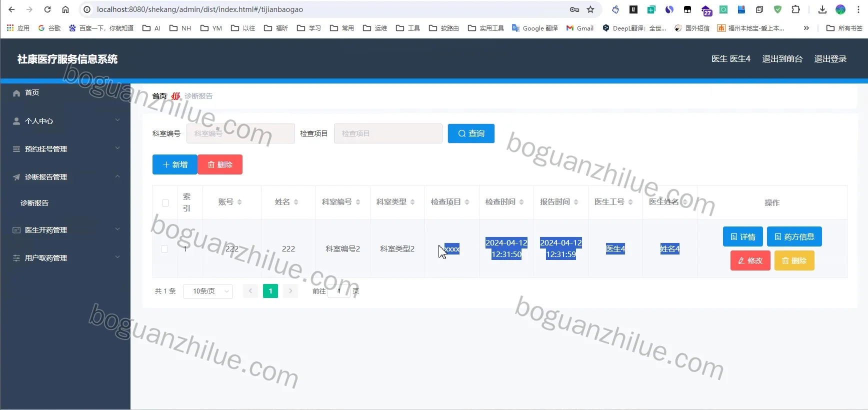
Task: Open the 10条/页 page size dropdown
Action: point(208,291)
